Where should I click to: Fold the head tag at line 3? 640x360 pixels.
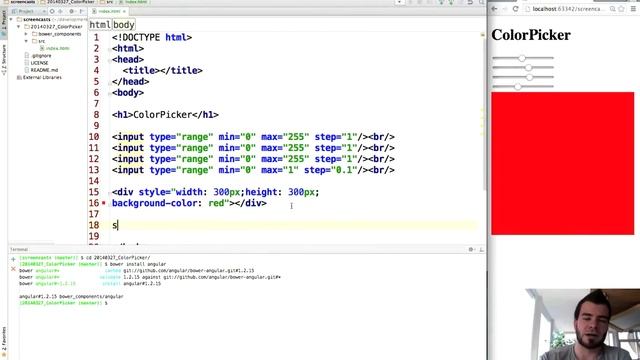[x=109, y=60]
